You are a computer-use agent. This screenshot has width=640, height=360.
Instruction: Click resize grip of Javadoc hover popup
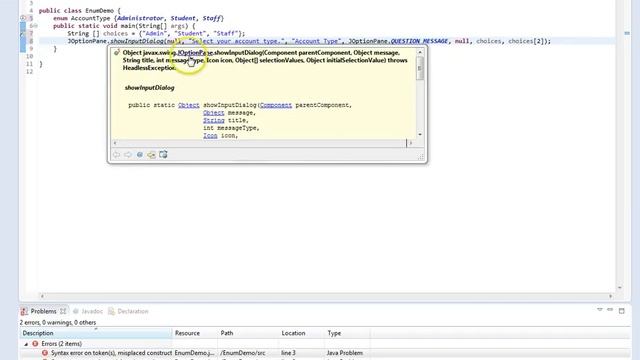[x=420, y=156]
